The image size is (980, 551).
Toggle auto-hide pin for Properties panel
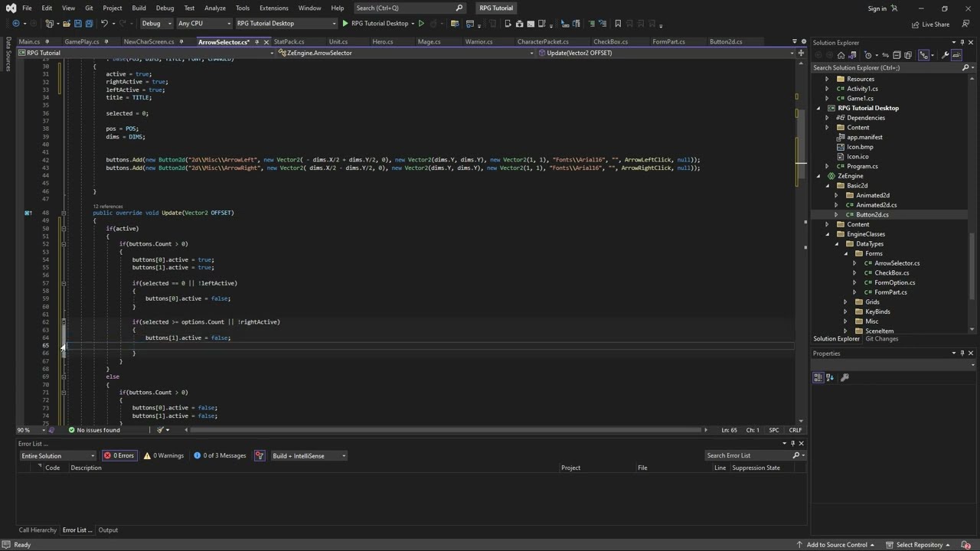click(962, 353)
